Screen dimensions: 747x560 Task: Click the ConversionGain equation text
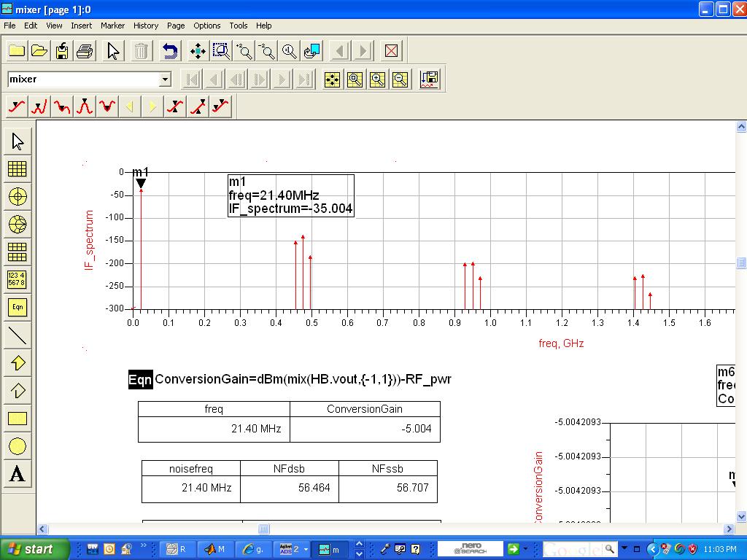pos(303,379)
